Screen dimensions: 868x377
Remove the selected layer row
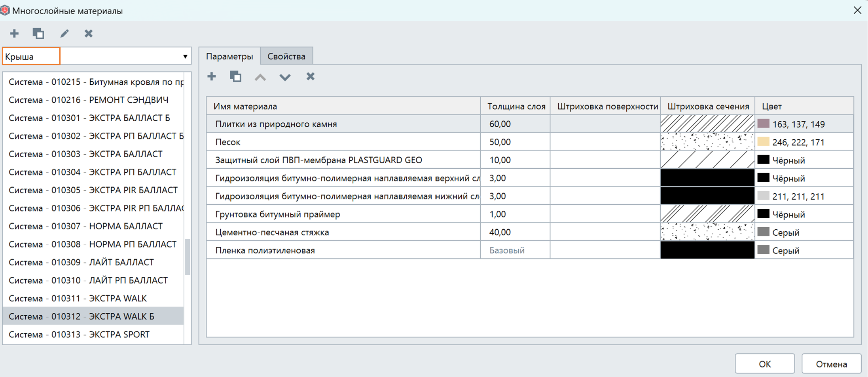coord(311,76)
